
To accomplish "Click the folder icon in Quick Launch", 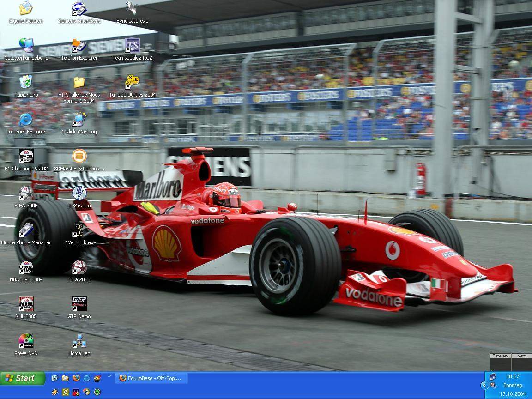I will (65, 378).
